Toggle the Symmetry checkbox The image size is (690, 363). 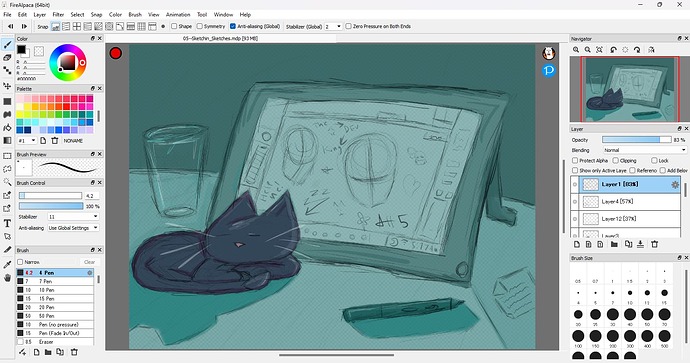(199, 26)
